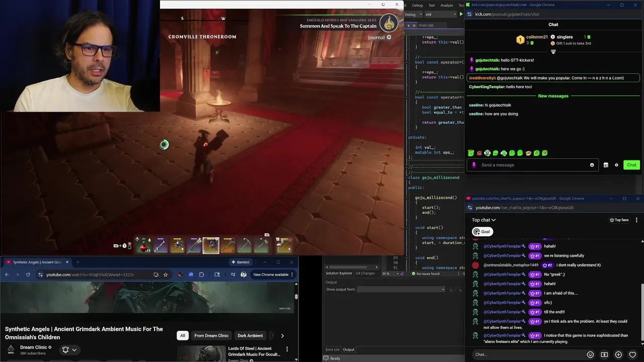Click the heart icon in YouTube chat bar
Image resolution: width=644 pixels, height=362 pixels.
click(x=632, y=354)
